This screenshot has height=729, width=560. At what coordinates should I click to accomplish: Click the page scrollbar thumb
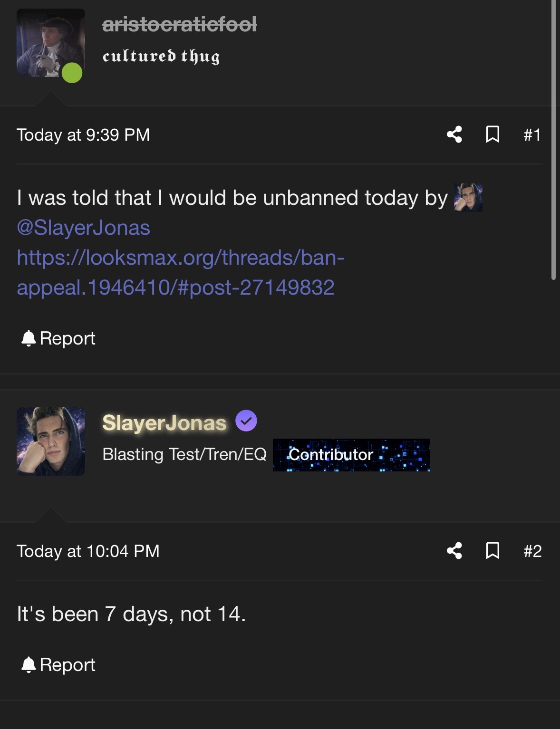pos(553,143)
